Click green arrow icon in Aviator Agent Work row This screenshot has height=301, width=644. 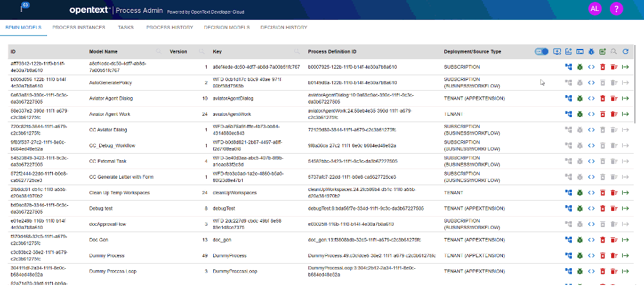coord(625,114)
